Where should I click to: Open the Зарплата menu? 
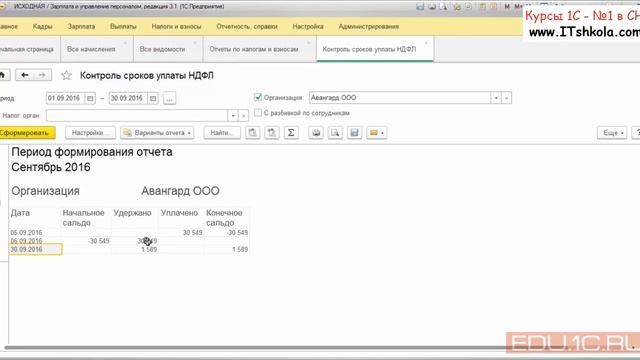pyautogui.click(x=81, y=27)
